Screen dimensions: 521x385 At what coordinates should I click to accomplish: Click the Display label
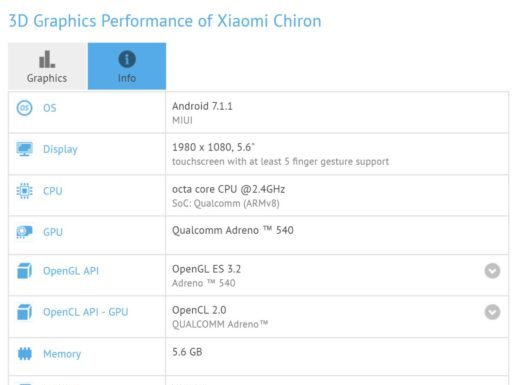pos(60,149)
